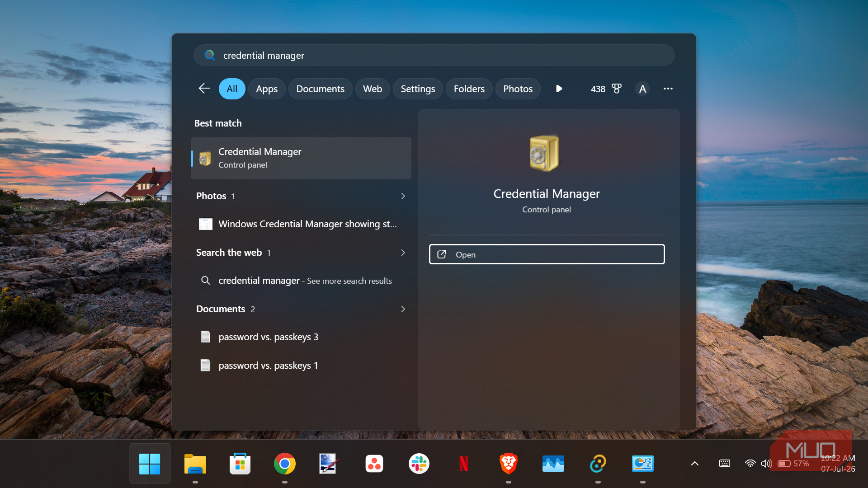
Task: Open Slack from the taskbar
Action: point(419,464)
